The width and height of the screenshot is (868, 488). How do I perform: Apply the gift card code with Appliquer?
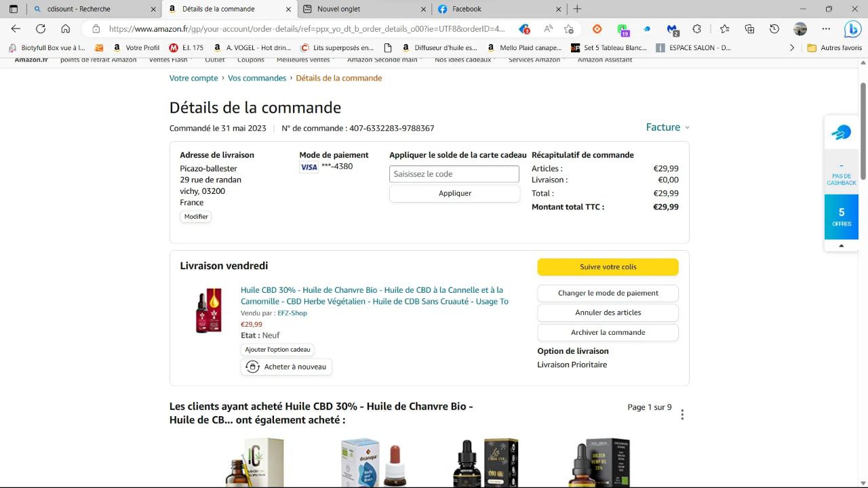point(454,193)
